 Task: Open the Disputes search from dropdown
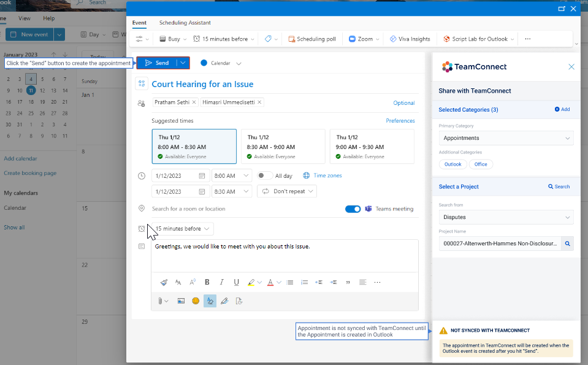click(506, 217)
